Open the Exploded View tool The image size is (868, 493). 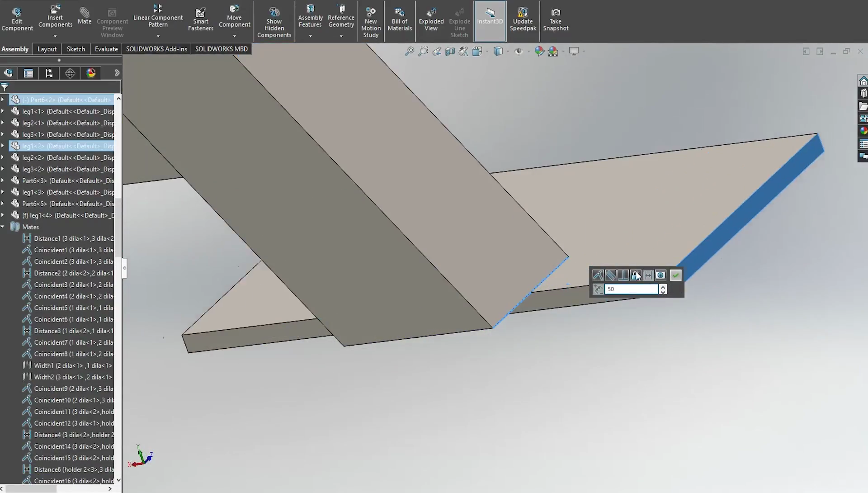point(430,18)
